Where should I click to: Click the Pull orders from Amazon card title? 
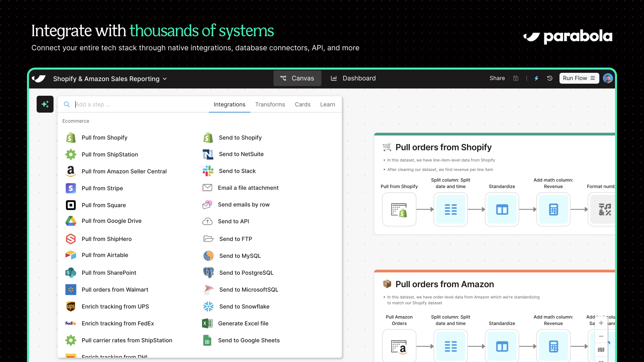445,284
